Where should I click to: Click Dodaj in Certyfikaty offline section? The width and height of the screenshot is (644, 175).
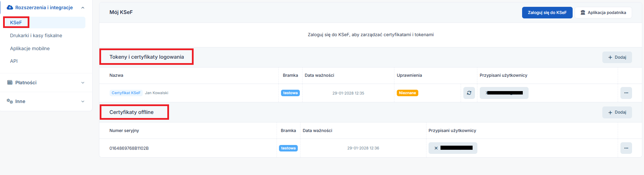point(617,112)
